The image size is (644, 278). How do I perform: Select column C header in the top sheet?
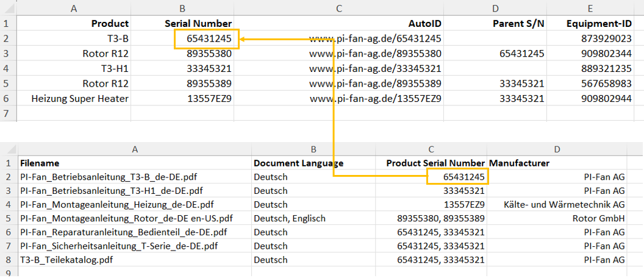coord(338,8)
